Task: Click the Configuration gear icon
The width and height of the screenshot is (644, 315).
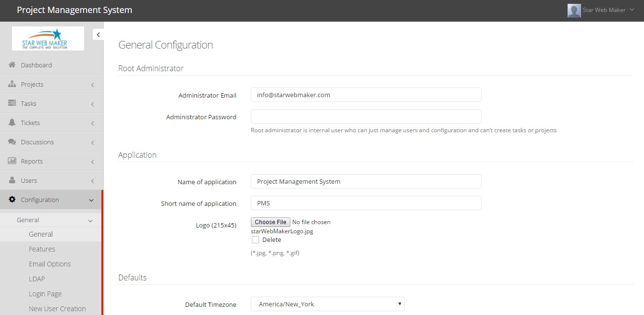Action: pos(12,200)
